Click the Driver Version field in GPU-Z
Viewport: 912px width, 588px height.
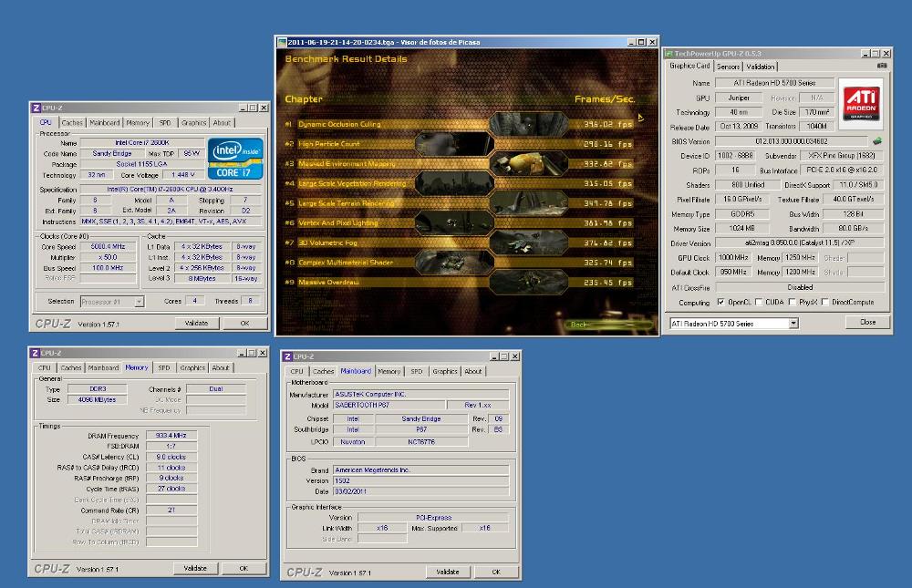click(x=800, y=243)
